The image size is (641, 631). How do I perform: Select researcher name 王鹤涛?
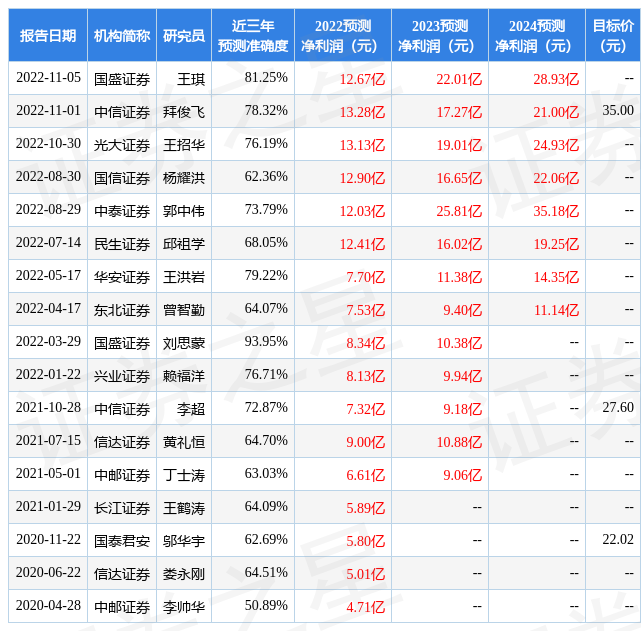(184, 508)
